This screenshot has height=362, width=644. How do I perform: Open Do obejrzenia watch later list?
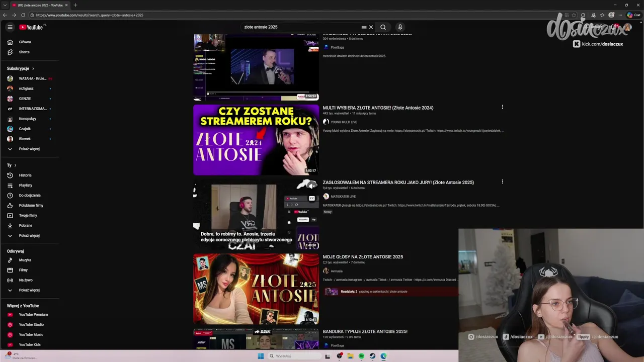(30, 196)
